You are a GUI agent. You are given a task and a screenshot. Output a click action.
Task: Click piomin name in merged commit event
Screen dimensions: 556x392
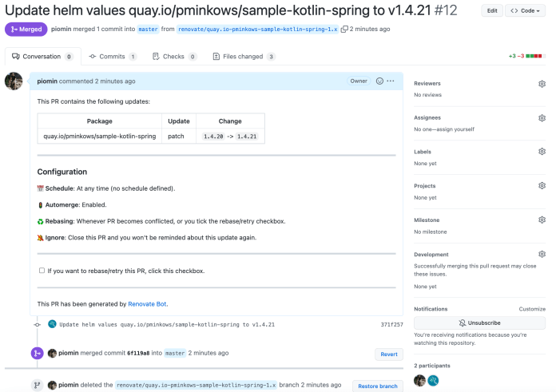(69, 353)
